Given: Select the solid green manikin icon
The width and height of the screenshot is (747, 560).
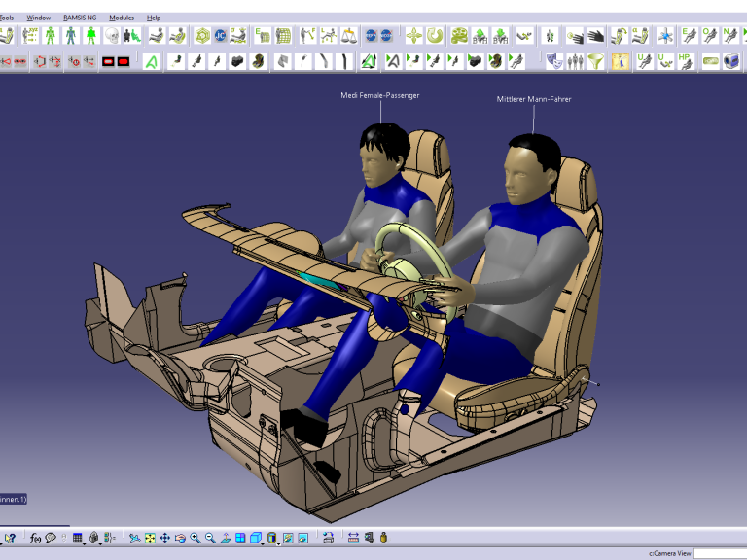Looking at the screenshot, I should click(91, 36).
